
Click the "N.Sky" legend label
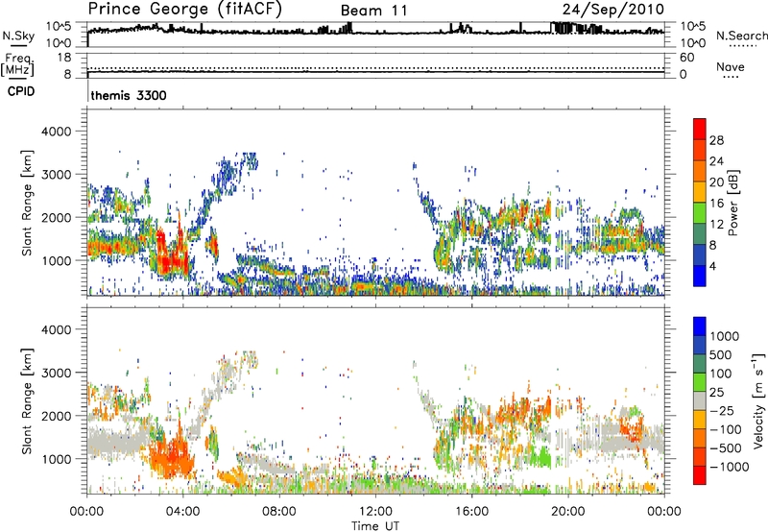coord(18,36)
